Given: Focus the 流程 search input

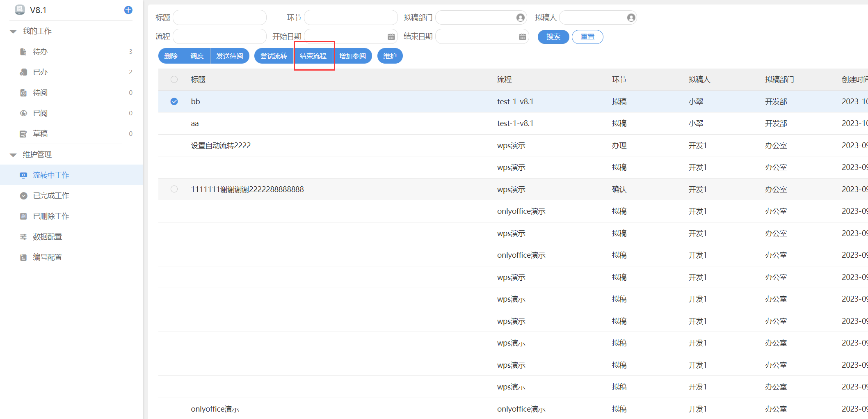Looking at the screenshot, I should tap(220, 37).
